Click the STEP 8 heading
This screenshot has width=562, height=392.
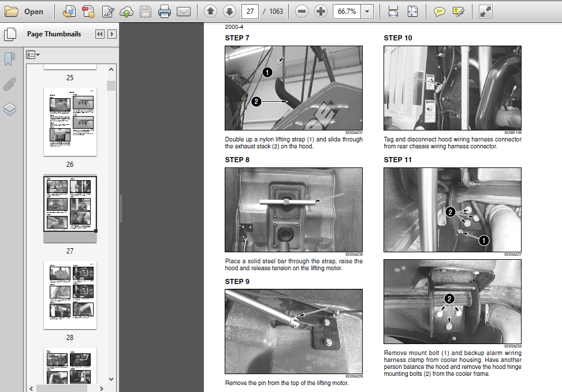(x=237, y=160)
